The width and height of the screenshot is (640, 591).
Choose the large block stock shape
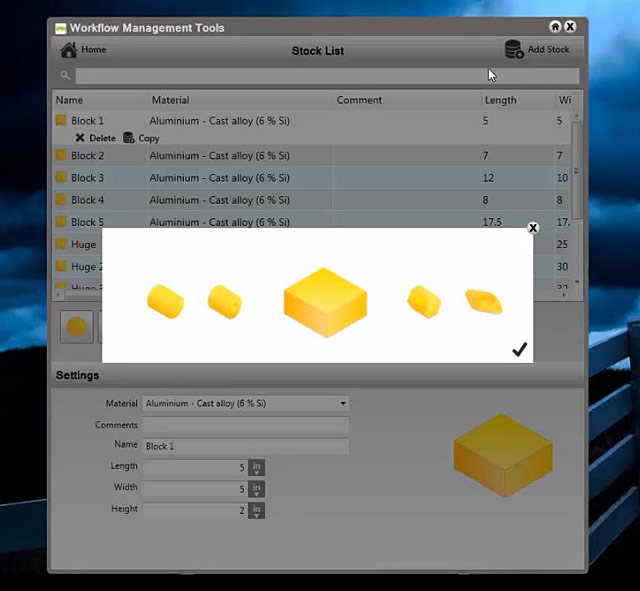325,302
